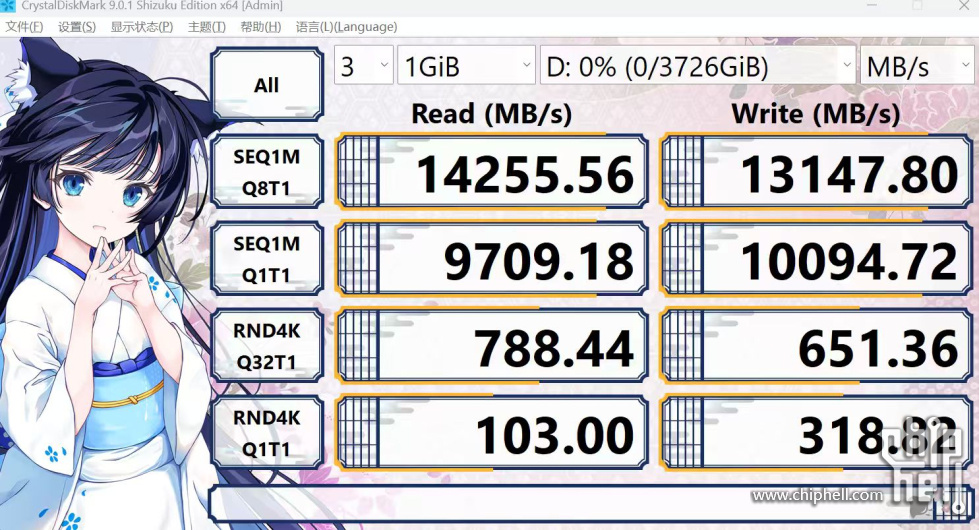The height and width of the screenshot is (530, 979).
Task: Run the RND4K Q32T1 benchmark
Action: (266, 346)
